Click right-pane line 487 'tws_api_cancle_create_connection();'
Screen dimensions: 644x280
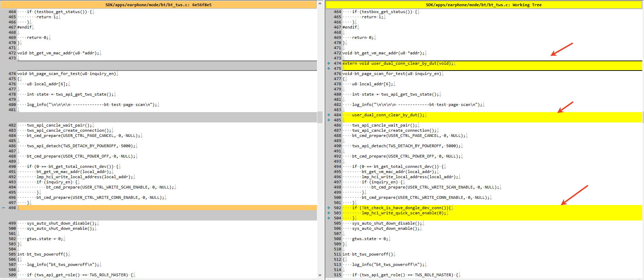[x=395, y=130]
